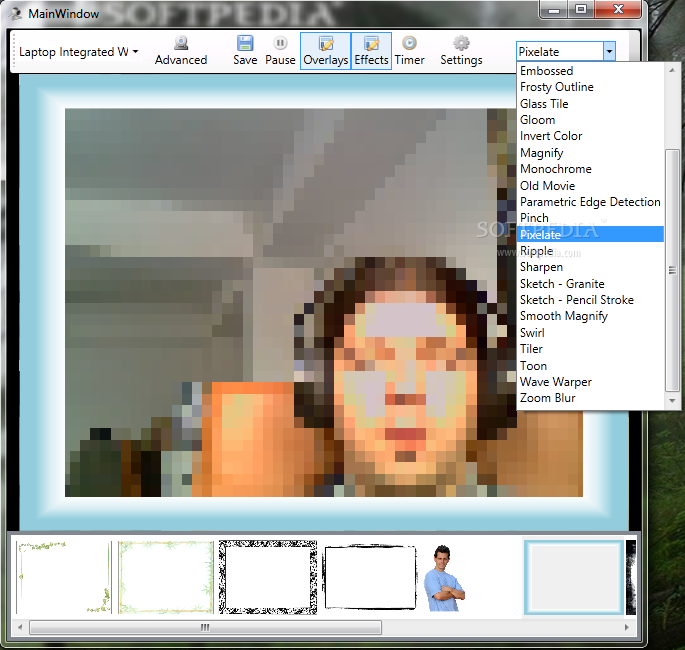
Task: Open Settings with the gear icon
Action: point(461,51)
